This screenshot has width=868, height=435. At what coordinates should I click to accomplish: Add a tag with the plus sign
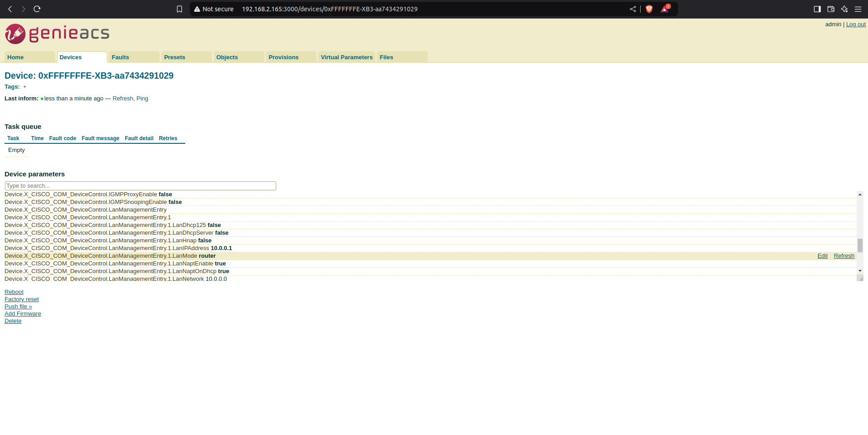pos(25,87)
